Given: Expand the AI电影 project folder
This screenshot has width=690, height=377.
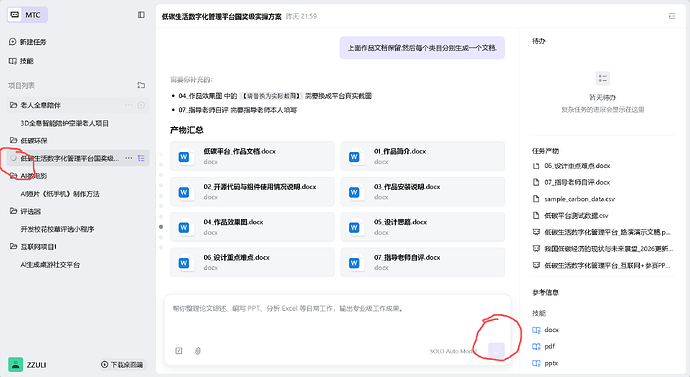Looking at the screenshot, I should pos(28,176).
